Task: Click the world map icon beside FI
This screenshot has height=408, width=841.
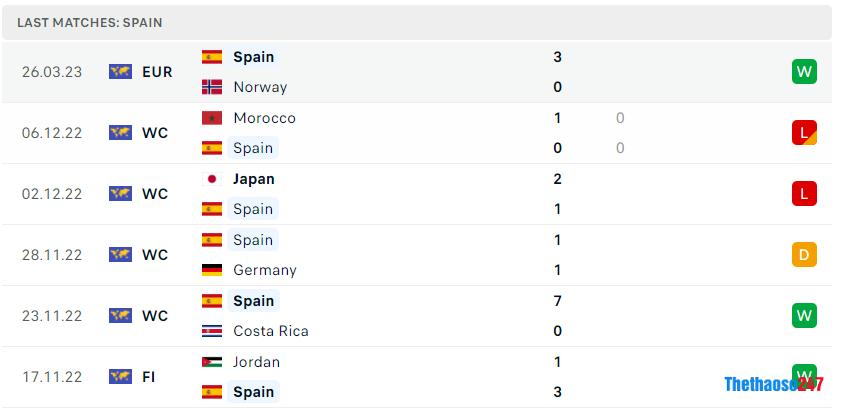Action: tap(121, 376)
